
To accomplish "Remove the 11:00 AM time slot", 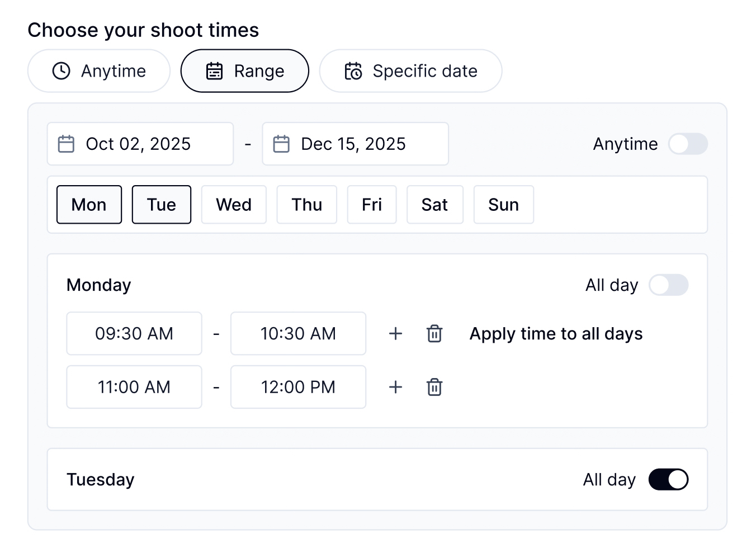I will tap(434, 387).
